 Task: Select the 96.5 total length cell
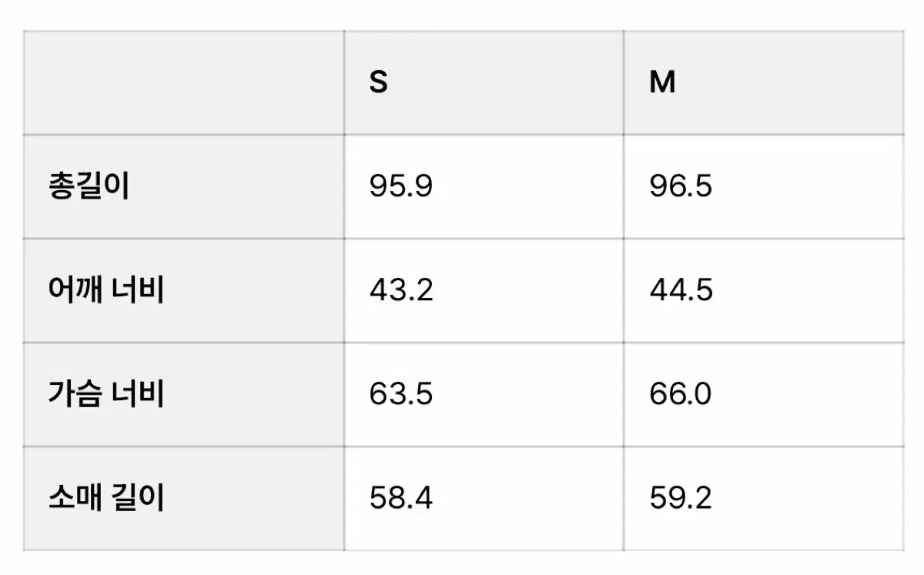point(764,187)
